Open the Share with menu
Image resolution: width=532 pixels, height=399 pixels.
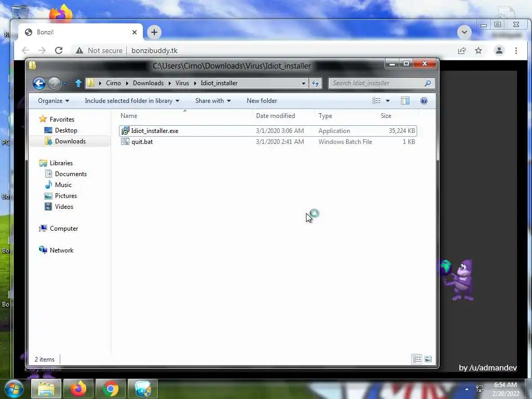point(212,101)
